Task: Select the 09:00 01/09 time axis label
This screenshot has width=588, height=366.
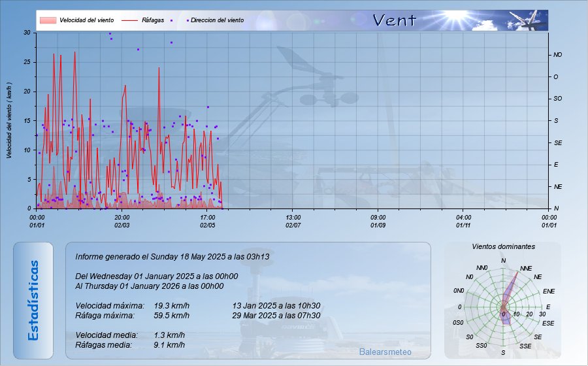Action: coord(378,222)
